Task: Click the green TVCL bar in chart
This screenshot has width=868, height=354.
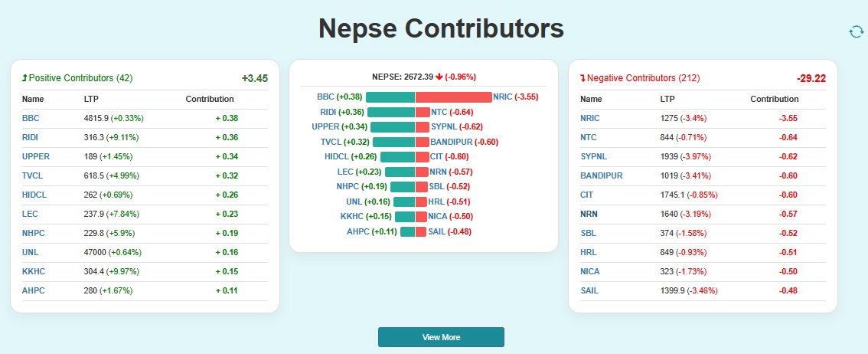Action: [393, 142]
